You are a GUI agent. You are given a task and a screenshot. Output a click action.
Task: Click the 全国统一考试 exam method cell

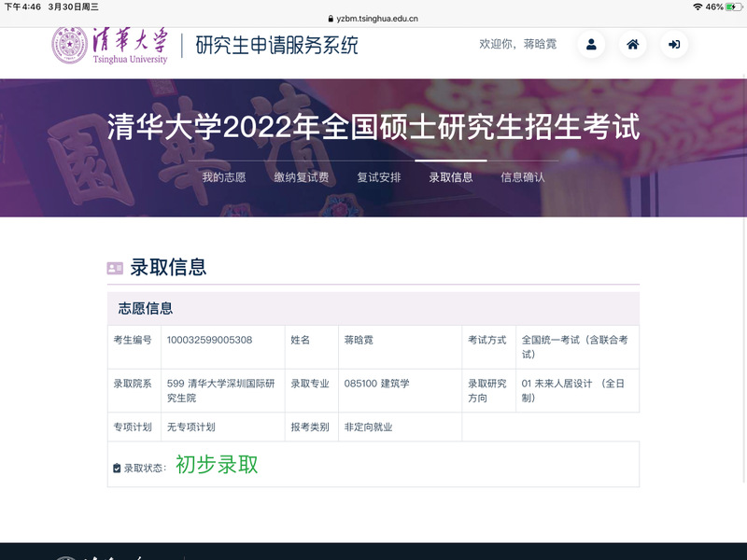tap(577, 347)
